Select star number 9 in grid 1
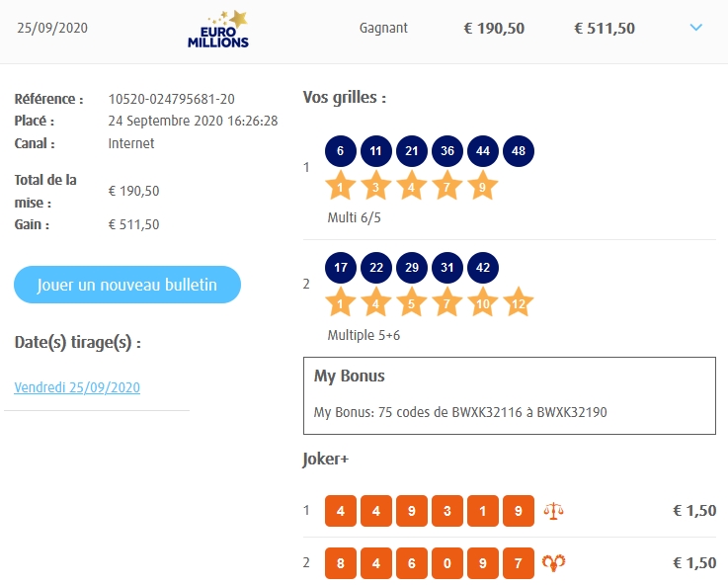The image size is (728, 587). click(482, 185)
